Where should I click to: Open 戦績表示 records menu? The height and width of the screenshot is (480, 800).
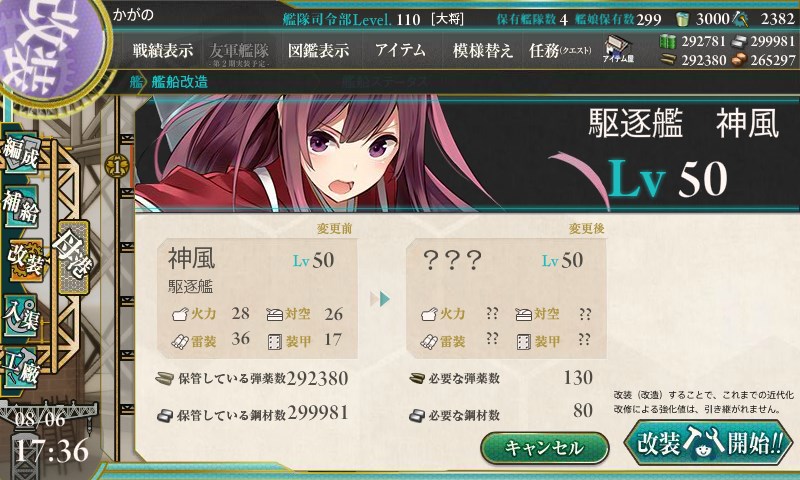pyautogui.click(x=163, y=50)
